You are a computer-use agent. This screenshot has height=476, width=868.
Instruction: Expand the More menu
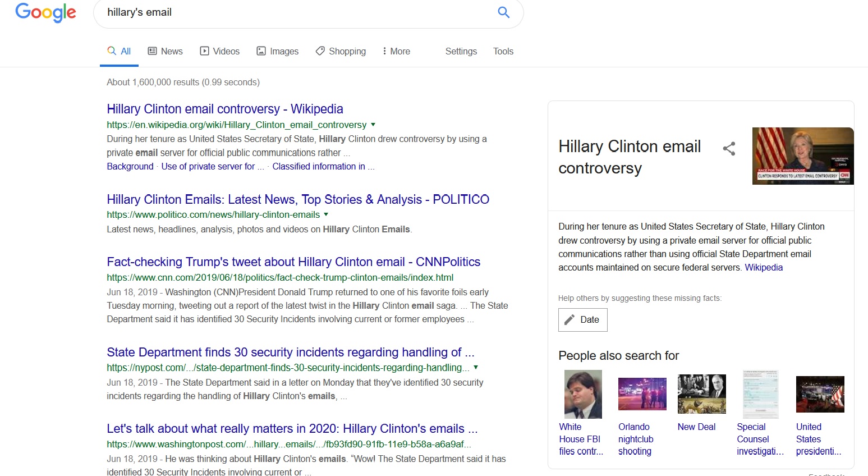(x=396, y=51)
